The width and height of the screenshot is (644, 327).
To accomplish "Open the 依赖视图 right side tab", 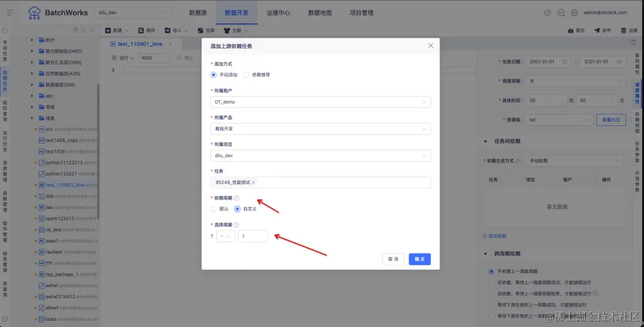I will 637,122.
